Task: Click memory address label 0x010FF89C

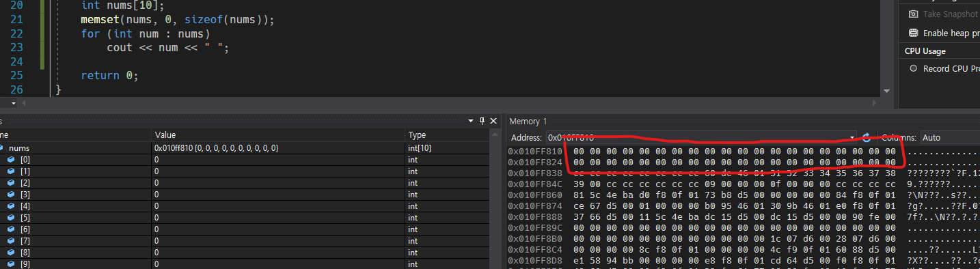Action: click(x=534, y=229)
